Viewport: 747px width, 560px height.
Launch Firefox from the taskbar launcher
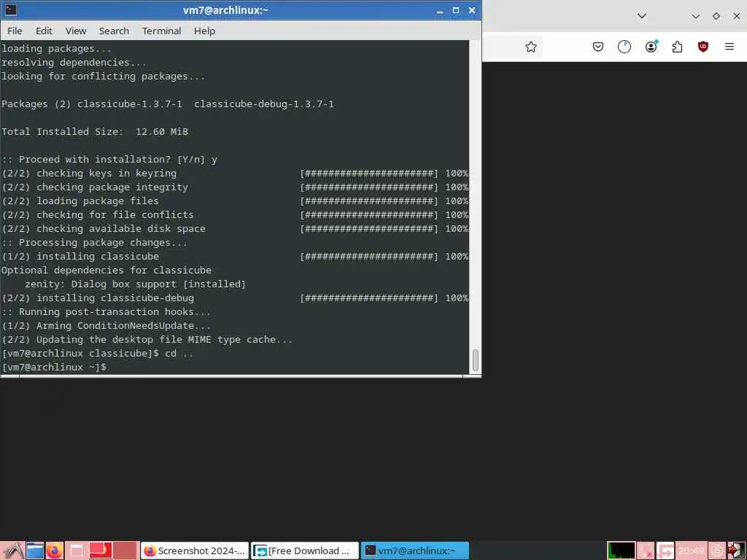pos(54,551)
